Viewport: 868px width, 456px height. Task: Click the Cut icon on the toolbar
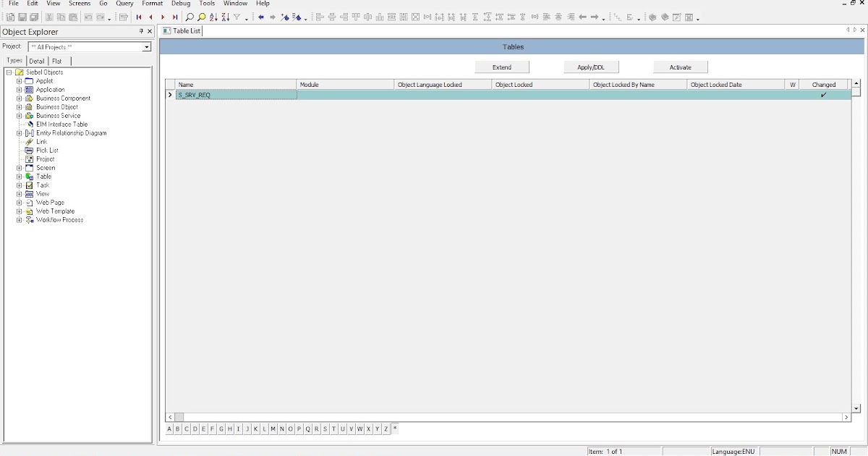pos(48,17)
